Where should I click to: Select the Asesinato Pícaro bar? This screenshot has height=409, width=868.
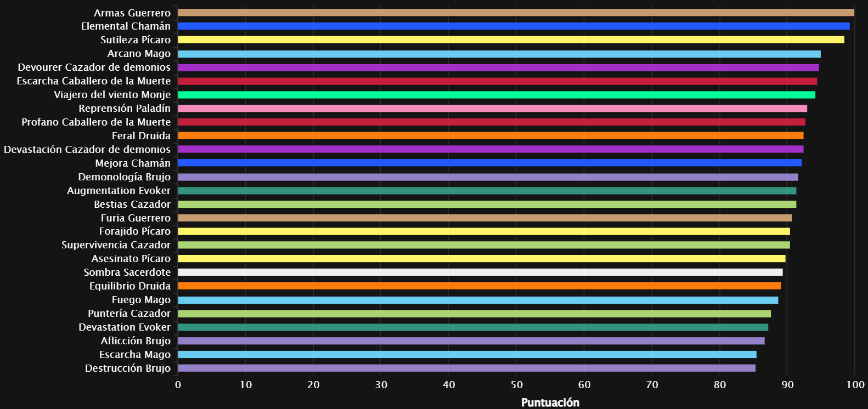click(482, 259)
